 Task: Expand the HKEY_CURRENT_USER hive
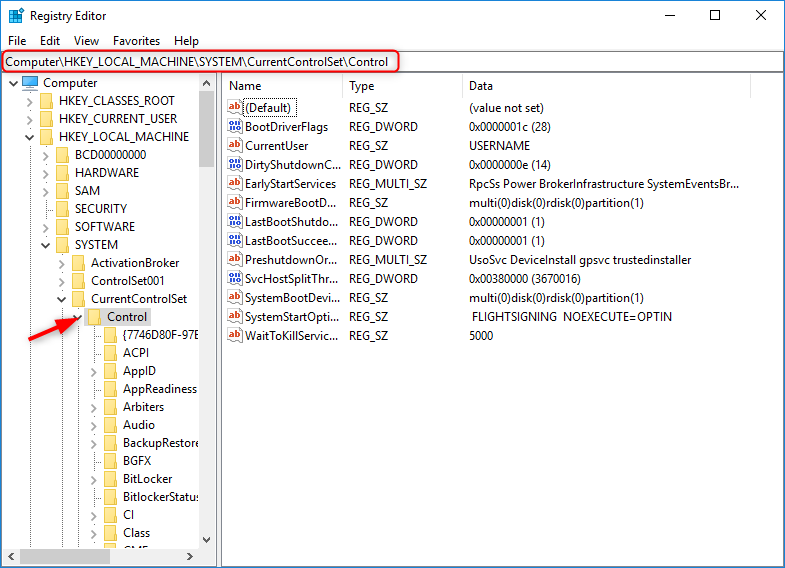pyautogui.click(x=29, y=119)
